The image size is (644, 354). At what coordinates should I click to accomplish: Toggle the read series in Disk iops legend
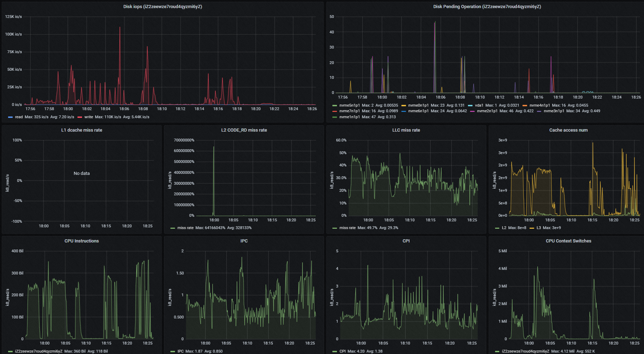pyautogui.click(x=19, y=117)
